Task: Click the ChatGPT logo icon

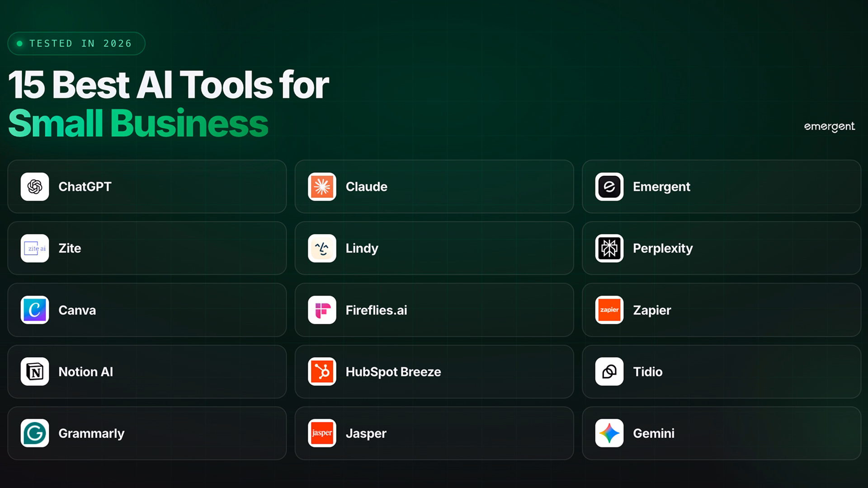Action: 35,187
